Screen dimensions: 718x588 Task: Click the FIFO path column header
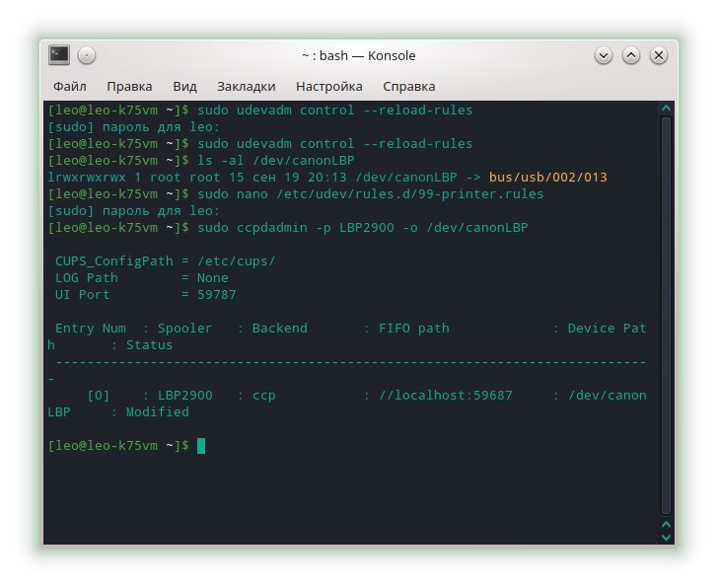point(413,329)
